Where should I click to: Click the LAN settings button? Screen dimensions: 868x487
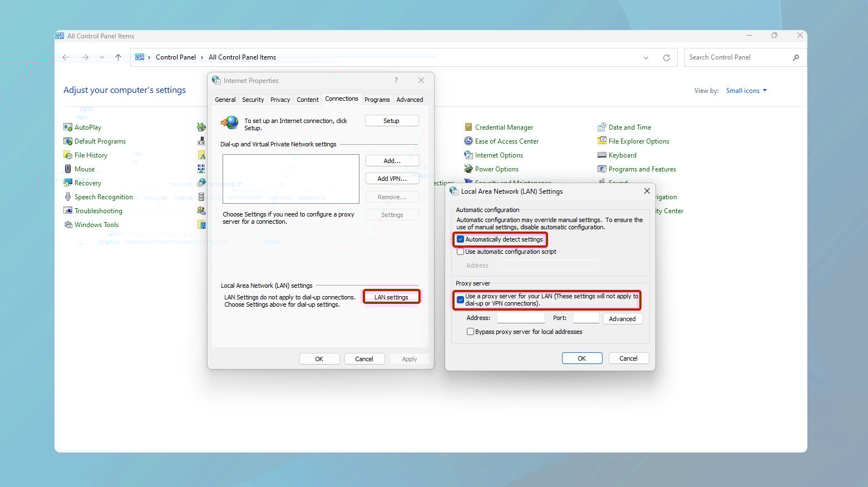click(x=391, y=297)
